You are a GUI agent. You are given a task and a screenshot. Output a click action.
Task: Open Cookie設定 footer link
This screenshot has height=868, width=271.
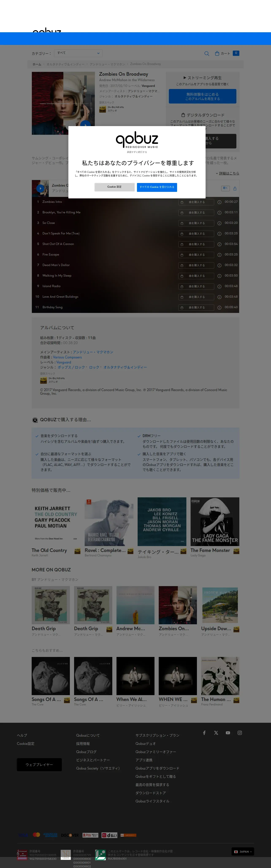click(x=26, y=744)
